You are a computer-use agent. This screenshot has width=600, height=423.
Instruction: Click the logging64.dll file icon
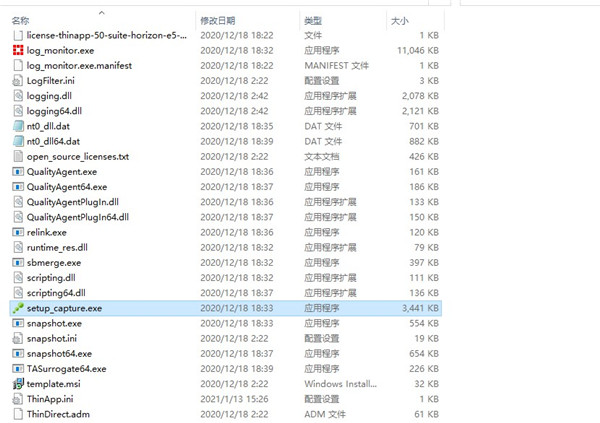(x=18, y=111)
